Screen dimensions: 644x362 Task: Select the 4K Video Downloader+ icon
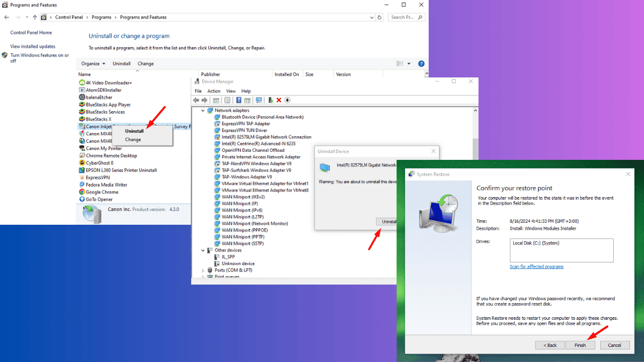82,82
